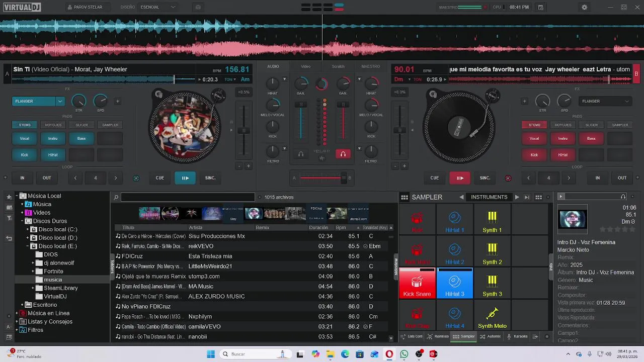Toggle Kick stem pad on left deck
The image size is (644, 362).
tap(25, 155)
